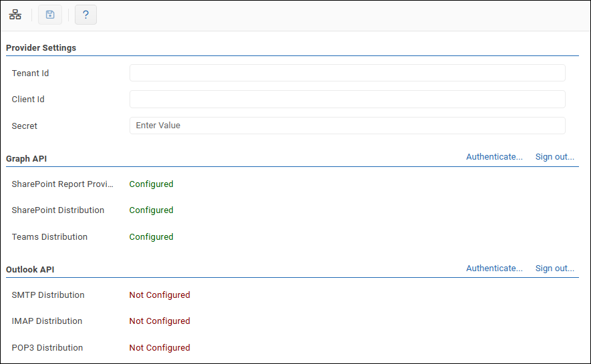Click the SMTP Distribution label
This screenshot has width=591, height=364.
coord(48,295)
